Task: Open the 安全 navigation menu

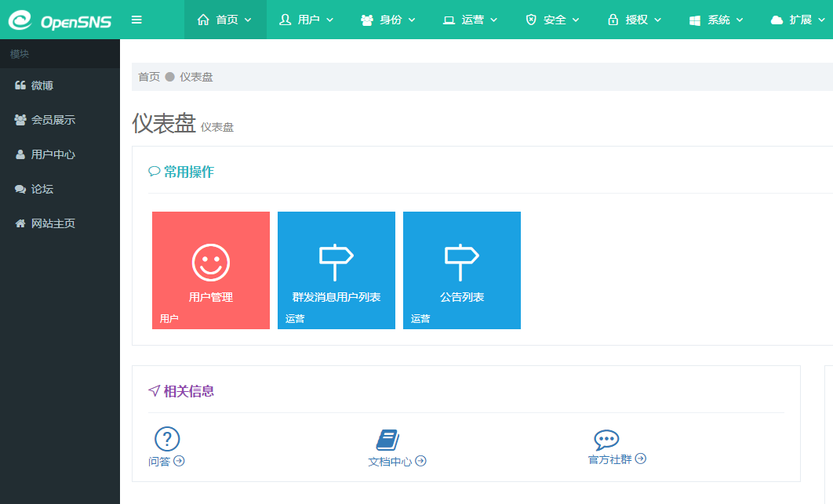Action: click(552, 20)
